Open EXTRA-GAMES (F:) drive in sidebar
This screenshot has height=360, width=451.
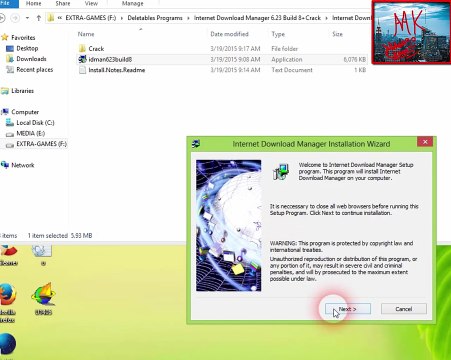(41, 144)
